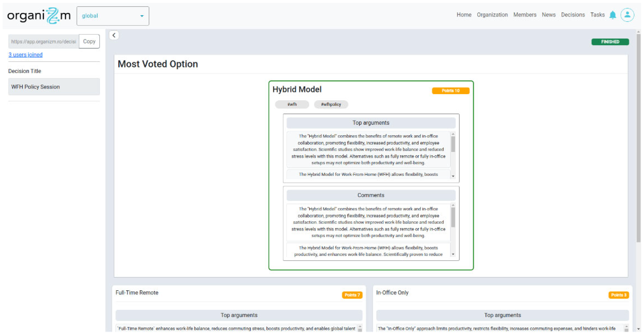Click the dropdown arrow beside global
644x336 pixels.
tap(142, 16)
